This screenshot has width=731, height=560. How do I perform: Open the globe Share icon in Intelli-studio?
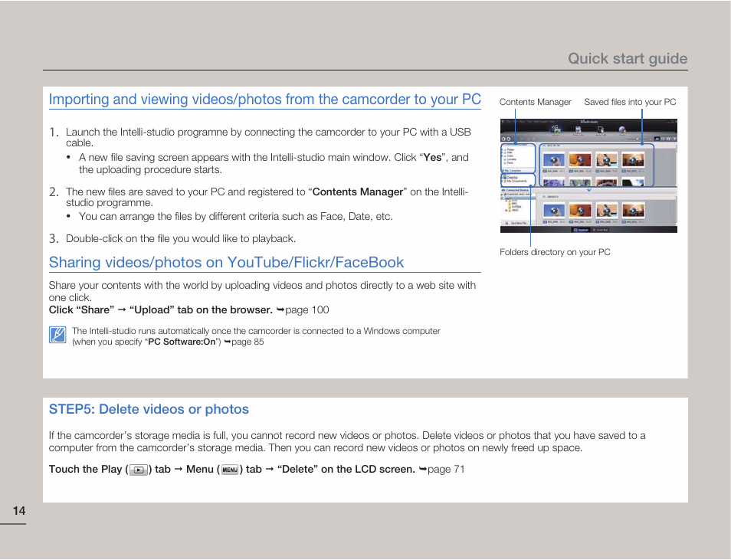point(622,130)
